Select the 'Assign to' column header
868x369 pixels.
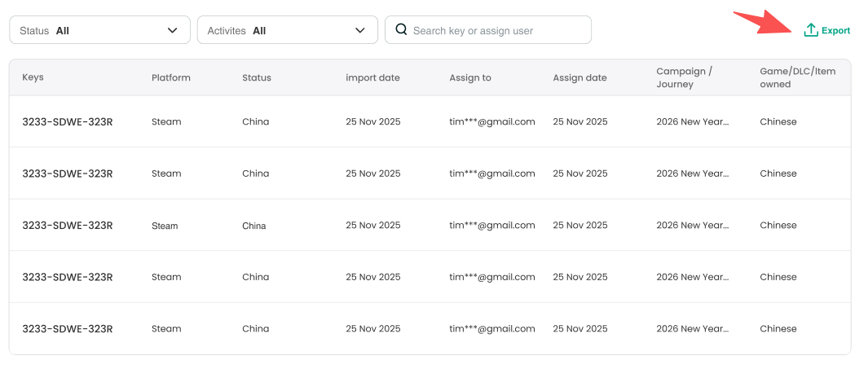470,77
